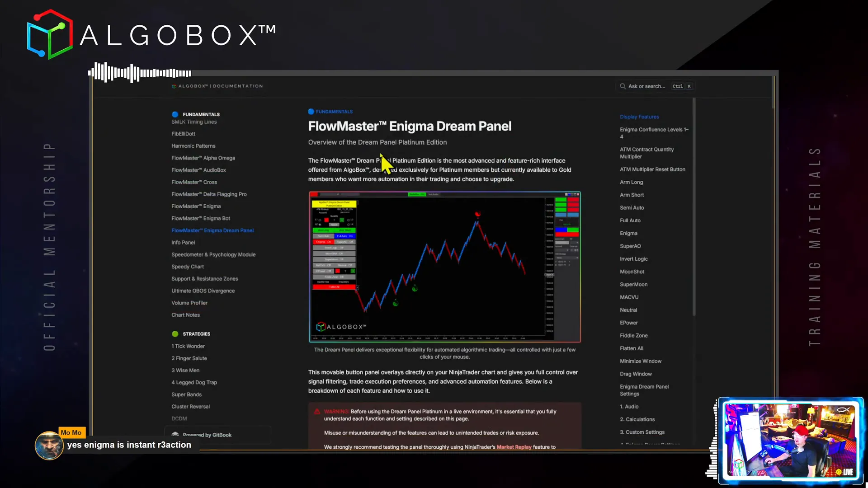Viewport: 868px width, 488px height.
Task: Open Ultimate OBOS Divergence page
Action: (x=203, y=291)
